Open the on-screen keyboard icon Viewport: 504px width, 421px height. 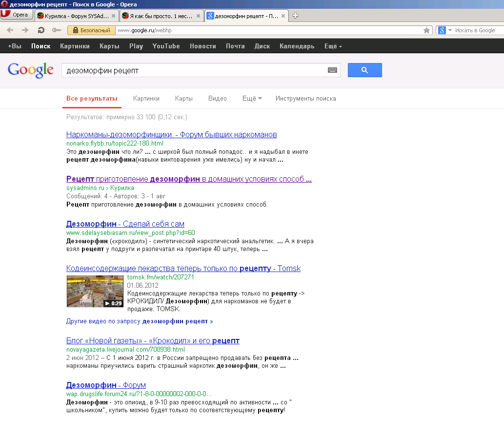(332, 70)
